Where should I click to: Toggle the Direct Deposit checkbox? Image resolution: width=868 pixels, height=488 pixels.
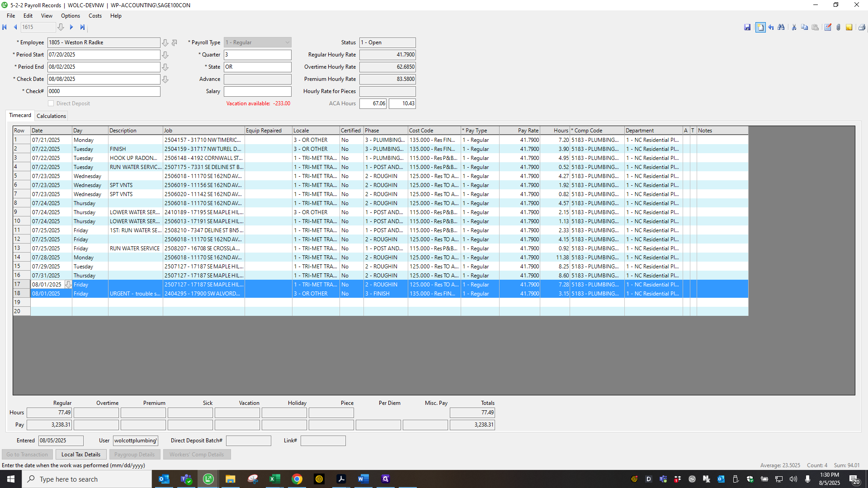(51, 103)
